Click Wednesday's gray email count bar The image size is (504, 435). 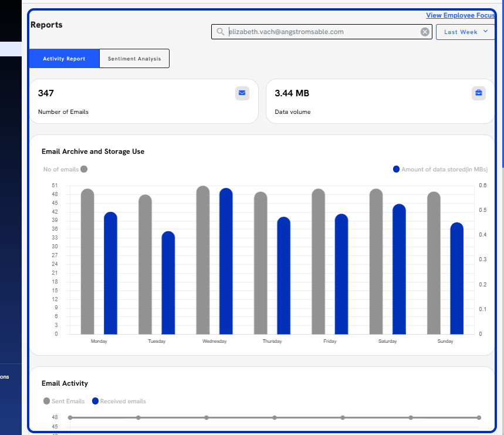pos(203,260)
